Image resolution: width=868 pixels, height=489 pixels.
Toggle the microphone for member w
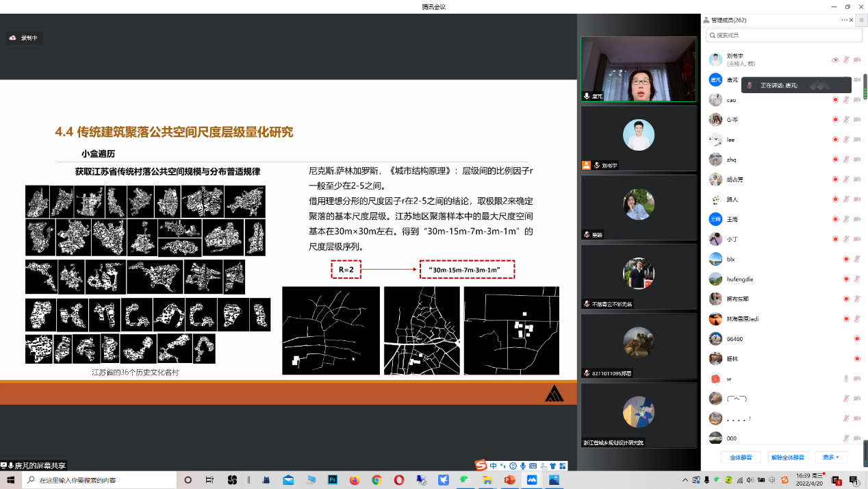[x=846, y=378]
